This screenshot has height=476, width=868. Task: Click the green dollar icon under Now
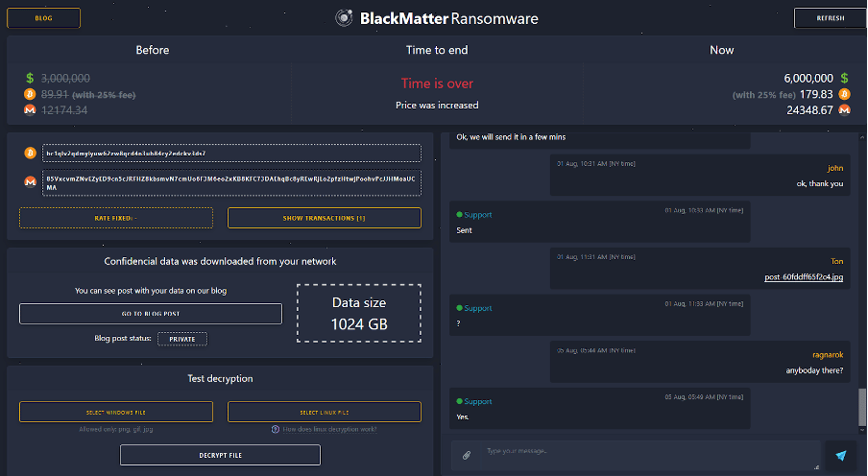tap(844, 78)
